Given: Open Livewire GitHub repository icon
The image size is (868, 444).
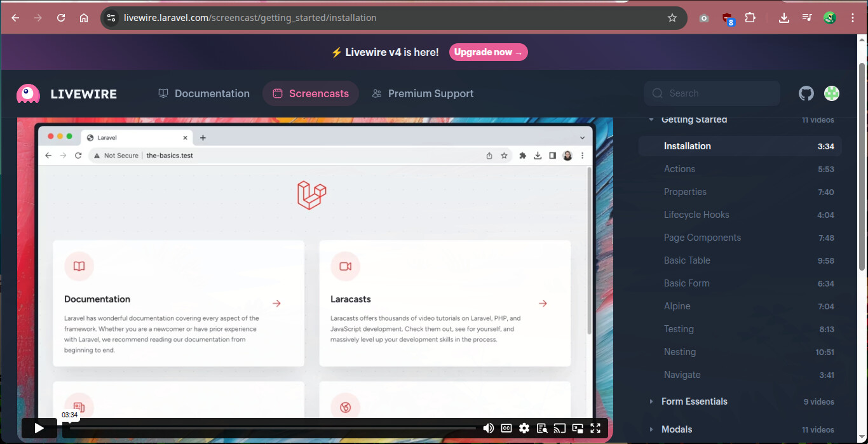Looking at the screenshot, I should (806, 93).
